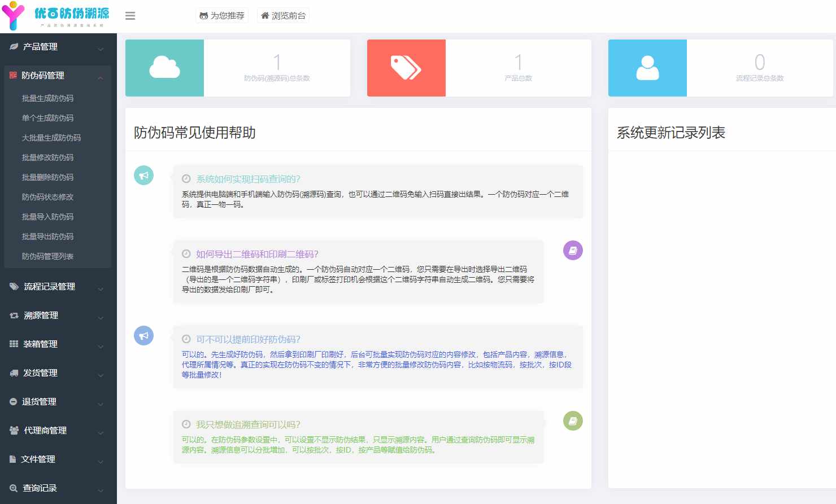Click the hamburger menu toggle icon
The image size is (836, 504).
[x=130, y=16]
